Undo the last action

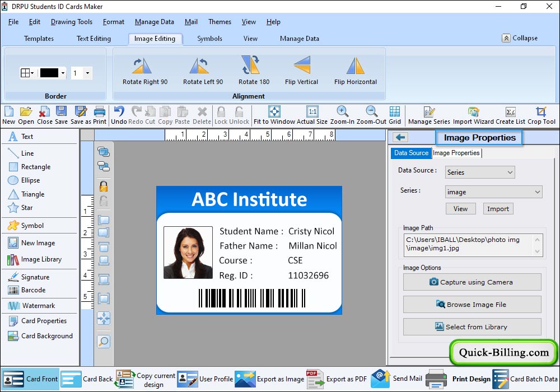click(x=119, y=115)
